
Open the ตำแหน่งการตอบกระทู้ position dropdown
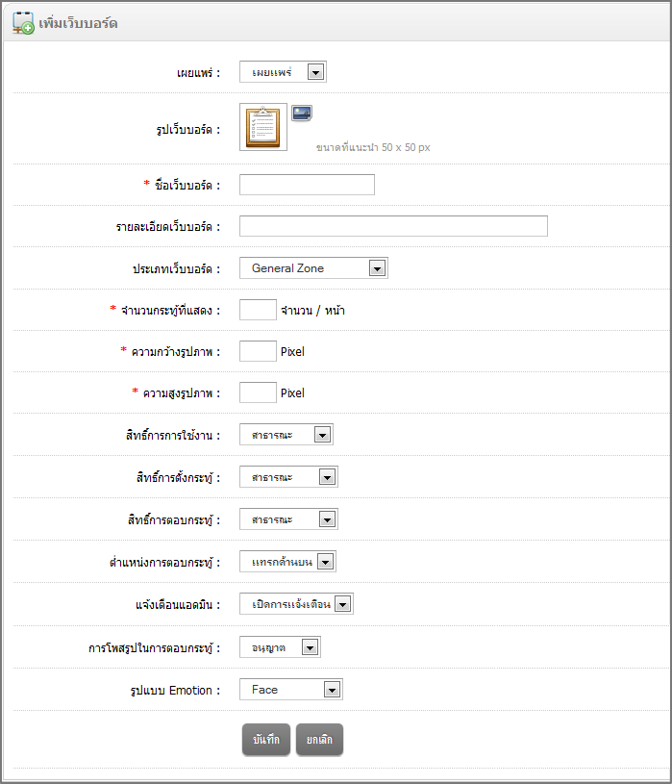287,562
